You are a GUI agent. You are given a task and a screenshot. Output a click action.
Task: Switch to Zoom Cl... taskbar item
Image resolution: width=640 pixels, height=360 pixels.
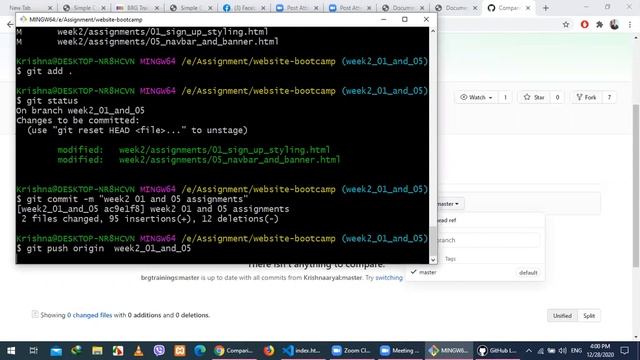point(351,350)
